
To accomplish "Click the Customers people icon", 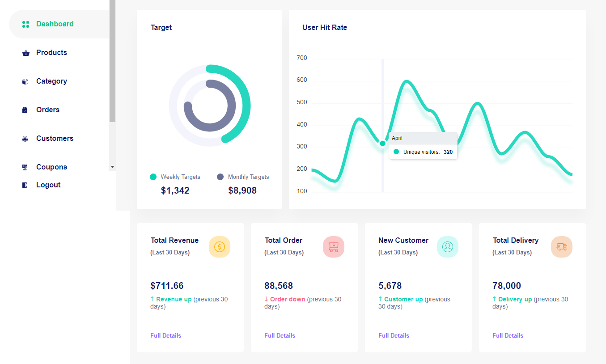I will click(x=25, y=139).
